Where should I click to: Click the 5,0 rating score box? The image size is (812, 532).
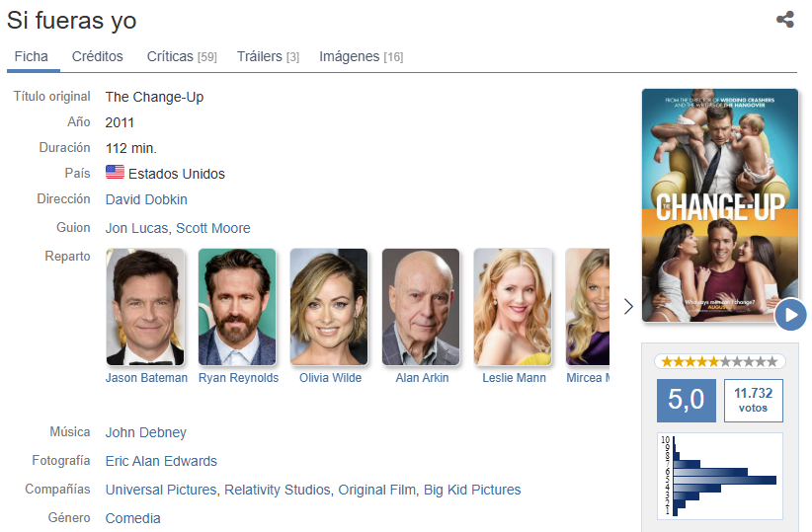point(687,400)
